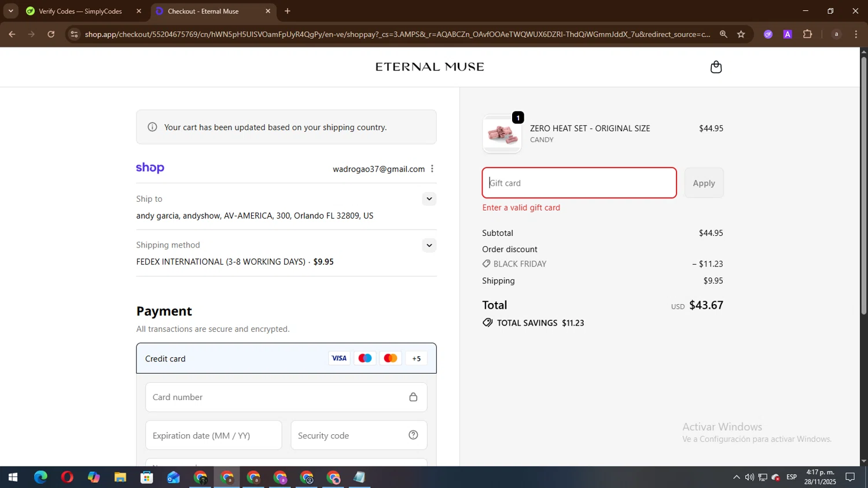Click the Mastercard icon
Image resolution: width=868 pixels, height=488 pixels.
[x=391, y=358]
